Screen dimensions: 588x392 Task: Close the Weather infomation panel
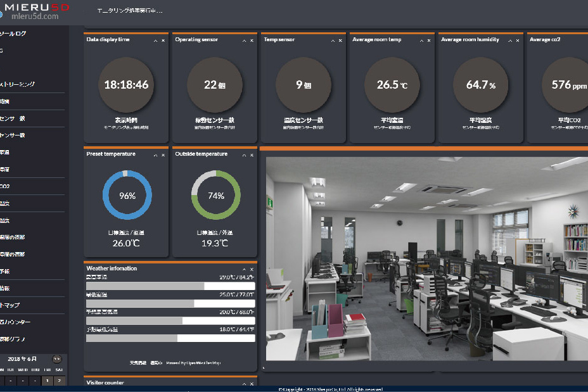point(252,269)
